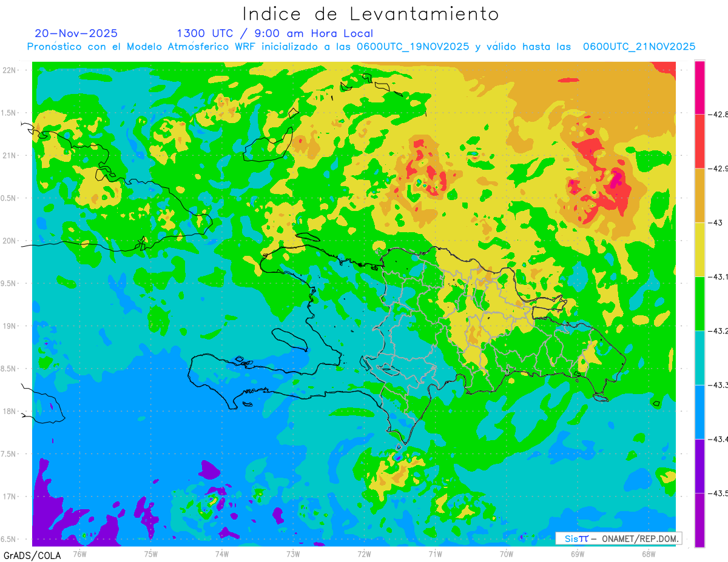Click the title 'Indice de Levantamiento'

[x=371, y=14]
